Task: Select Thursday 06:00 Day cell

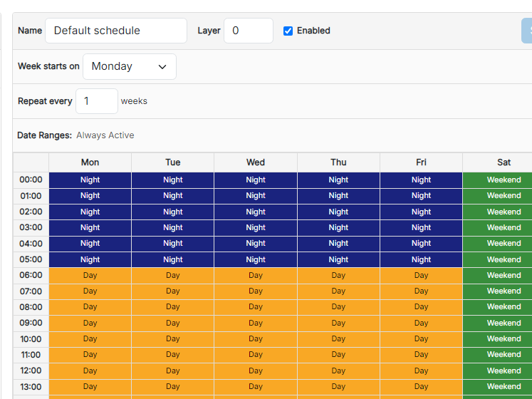Action: [338, 276]
